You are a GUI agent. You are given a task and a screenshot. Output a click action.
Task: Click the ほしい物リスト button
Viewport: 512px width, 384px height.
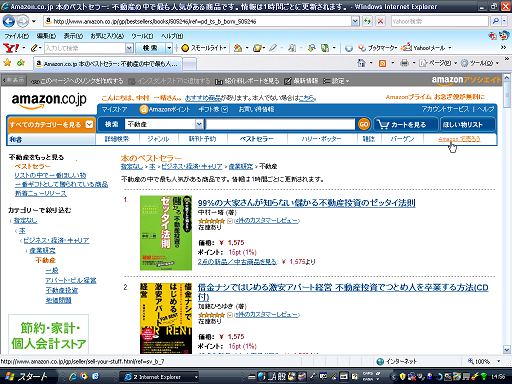tap(467, 125)
